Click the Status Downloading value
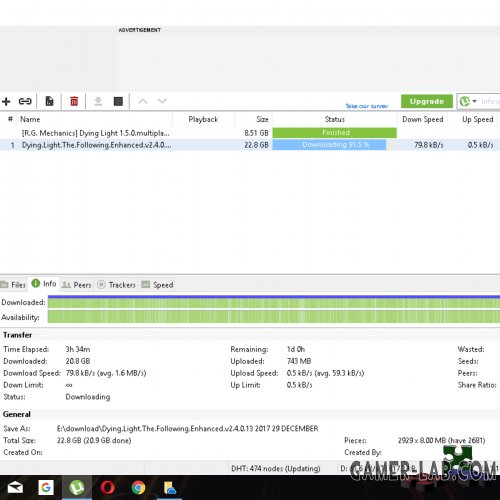 tap(88, 397)
